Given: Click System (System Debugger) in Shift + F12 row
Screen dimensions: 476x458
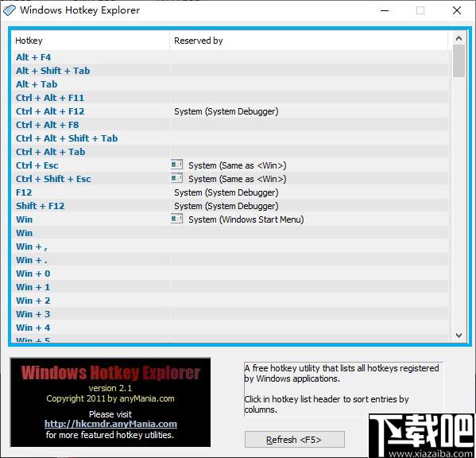Looking at the screenshot, I should pyautogui.click(x=226, y=206).
